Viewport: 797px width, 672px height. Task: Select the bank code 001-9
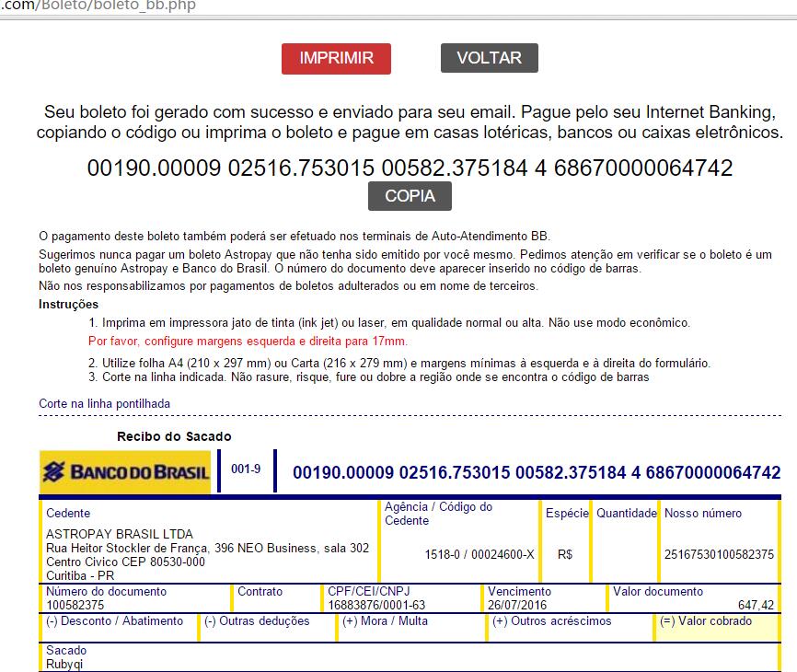pos(246,469)
